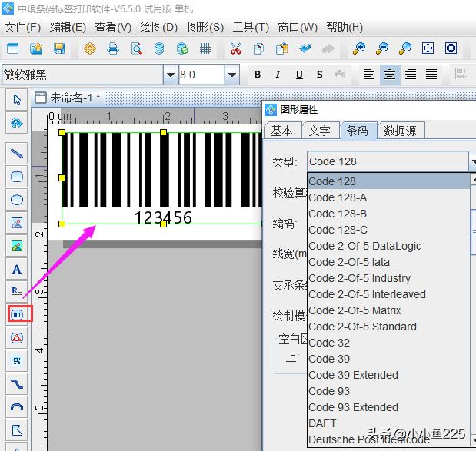
Task: Click the scissors cut icon
Action: click(x=236, y=48)
